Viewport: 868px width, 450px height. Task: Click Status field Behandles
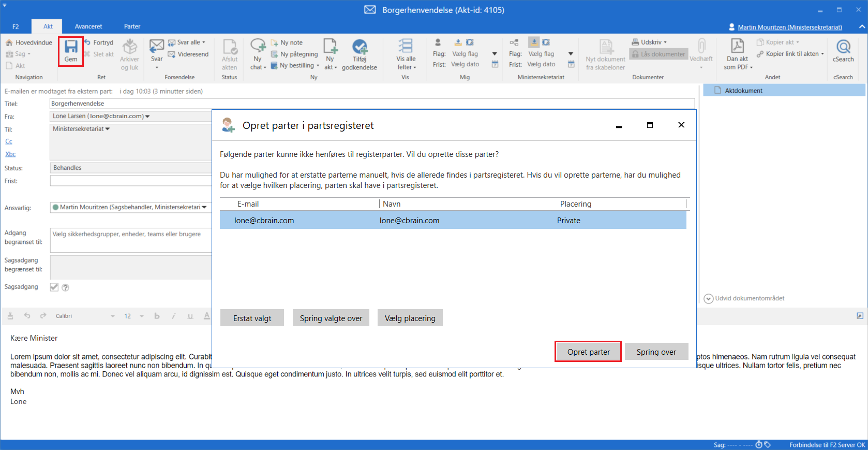(131, 168)
